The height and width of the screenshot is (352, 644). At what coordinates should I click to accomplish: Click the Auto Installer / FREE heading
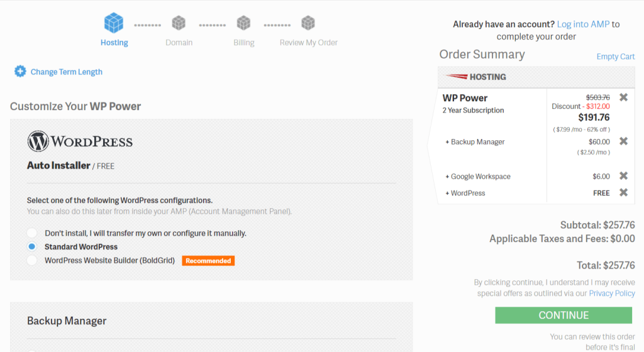tap(70, 165)
